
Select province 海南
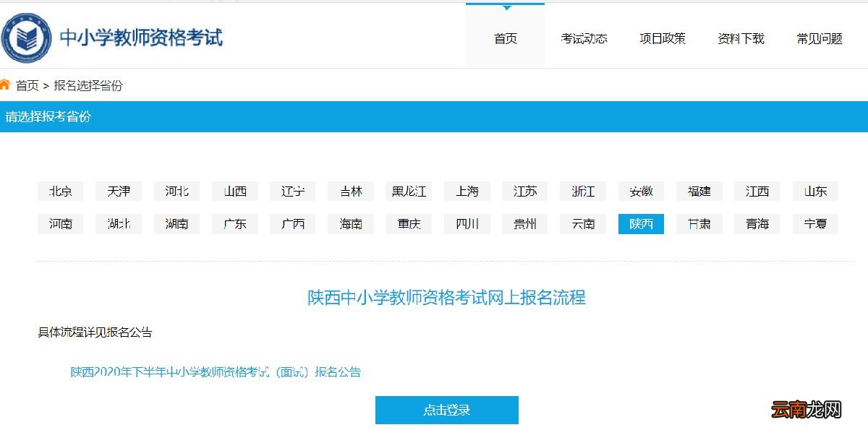(x=351, y=224)
